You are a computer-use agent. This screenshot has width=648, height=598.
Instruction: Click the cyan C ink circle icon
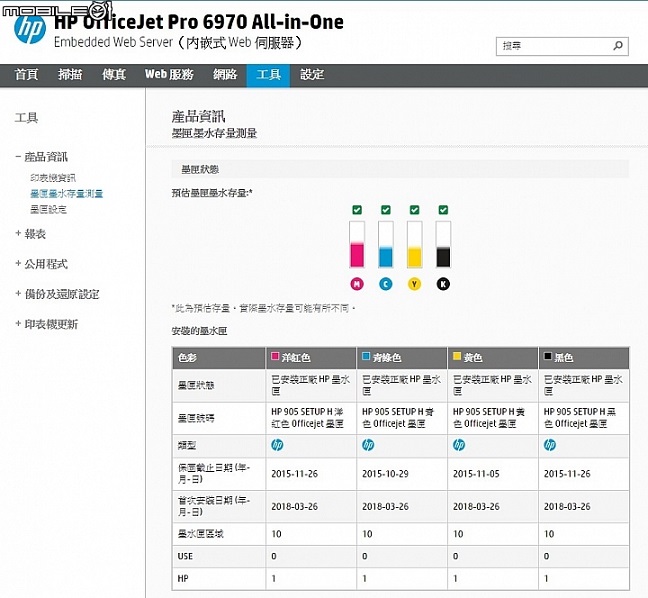point(386,284)
